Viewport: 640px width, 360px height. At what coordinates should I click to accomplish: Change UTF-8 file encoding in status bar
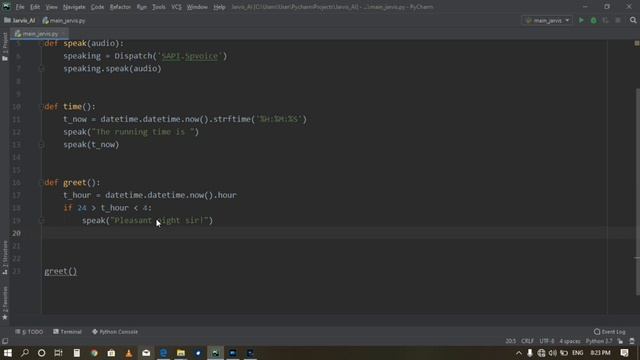point(547,341)
